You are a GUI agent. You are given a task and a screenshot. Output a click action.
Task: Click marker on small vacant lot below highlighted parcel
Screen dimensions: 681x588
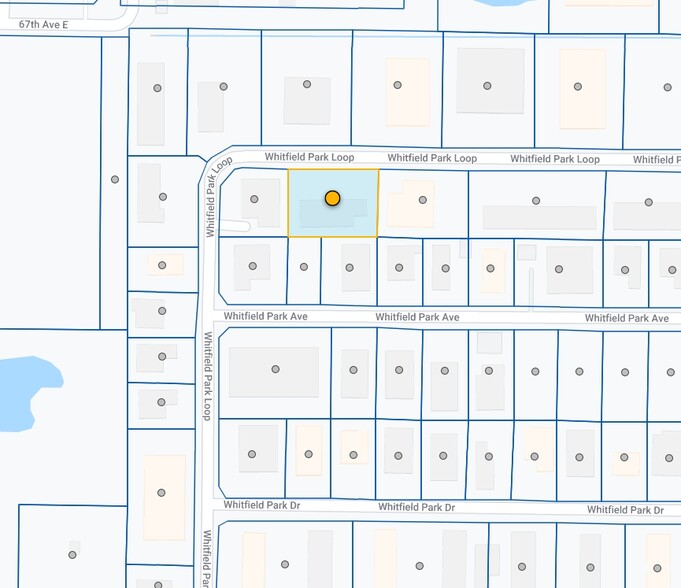[x=304, y=267]
